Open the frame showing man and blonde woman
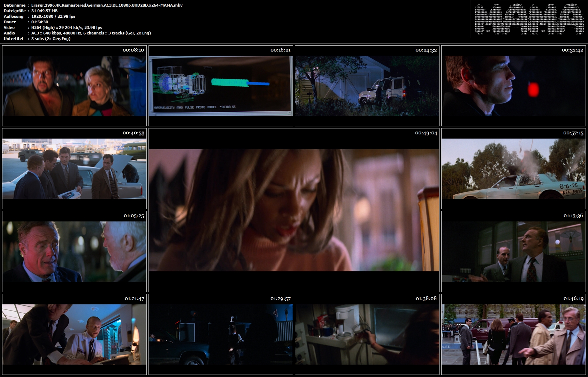Viewport: 588px width, 377px height. 74,86
